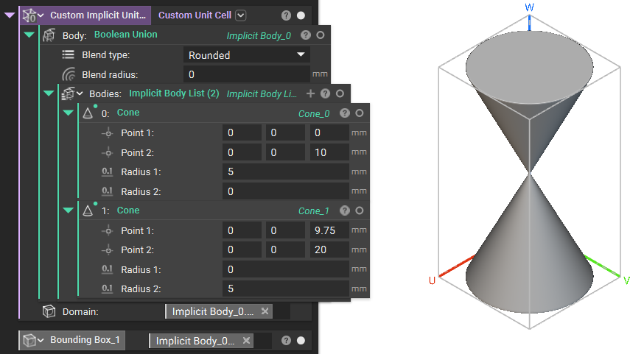Edit Cone_0 Point 2 Z value 10
The height and width of the screenshot is (354, 644).
pyautogui.click(x=329, y=152)
